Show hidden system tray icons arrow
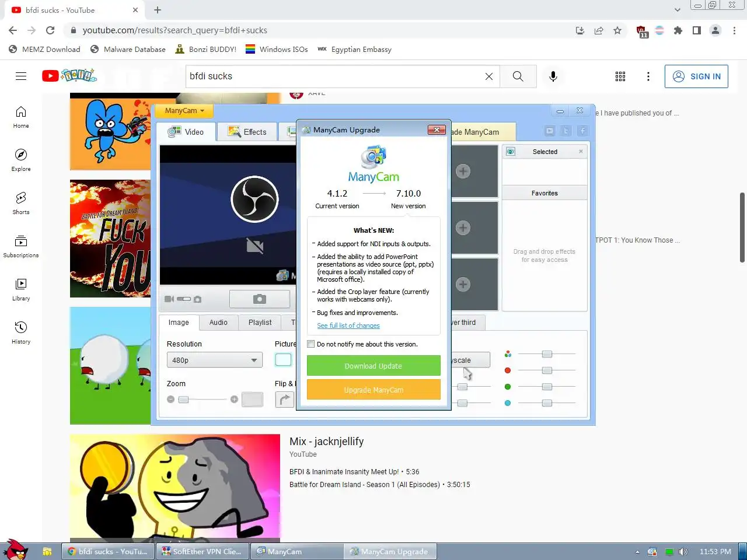The image size is (747, 560). click(x=637, y=552)
